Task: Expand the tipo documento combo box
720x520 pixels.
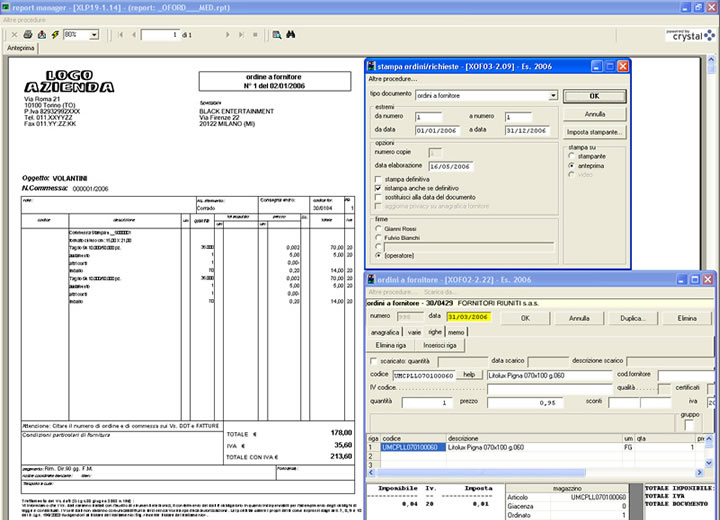Action: point(552,96)
